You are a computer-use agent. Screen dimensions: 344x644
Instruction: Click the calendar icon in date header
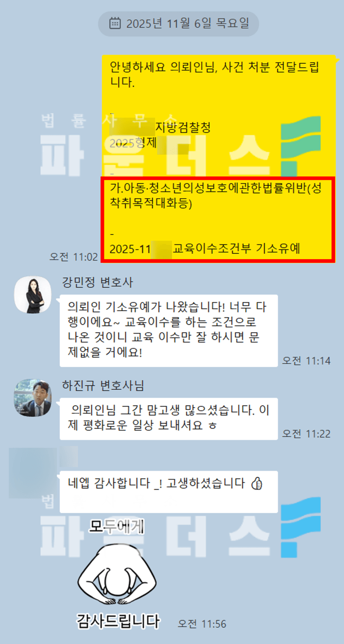115,23
